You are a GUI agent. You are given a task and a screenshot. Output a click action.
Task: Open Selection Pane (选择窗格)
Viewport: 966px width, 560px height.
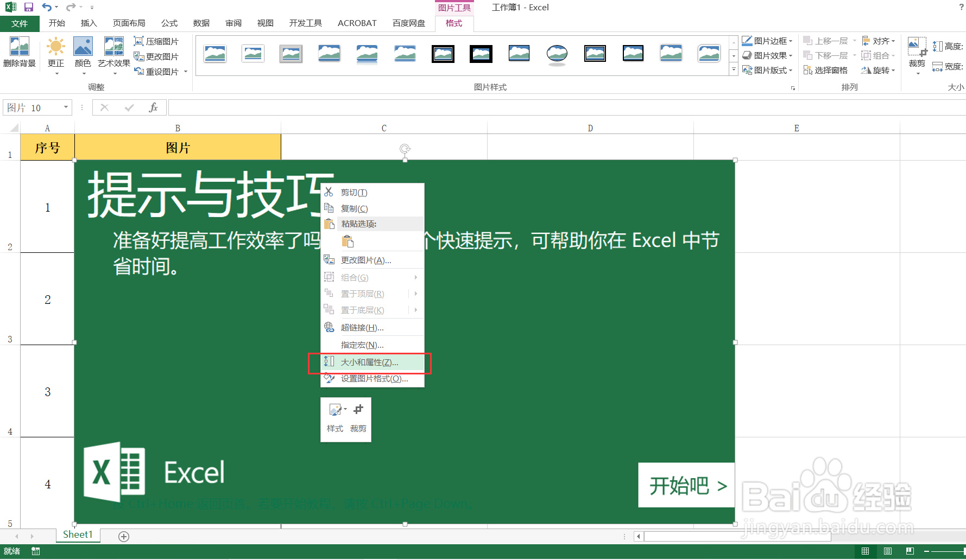(825, 71)
